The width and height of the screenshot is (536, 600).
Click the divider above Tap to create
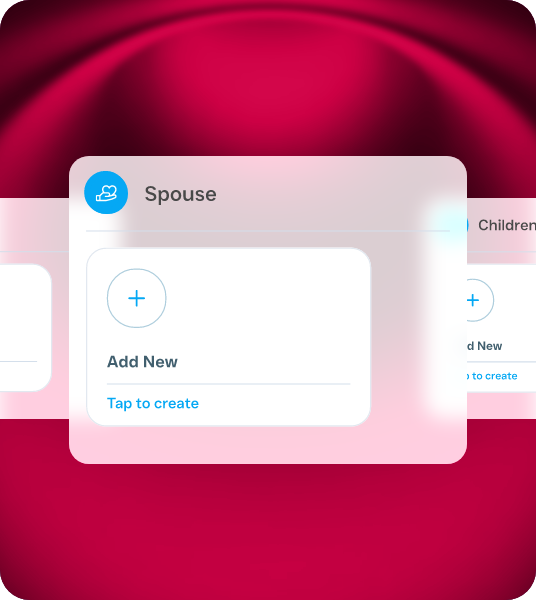[x=228, y=383]
